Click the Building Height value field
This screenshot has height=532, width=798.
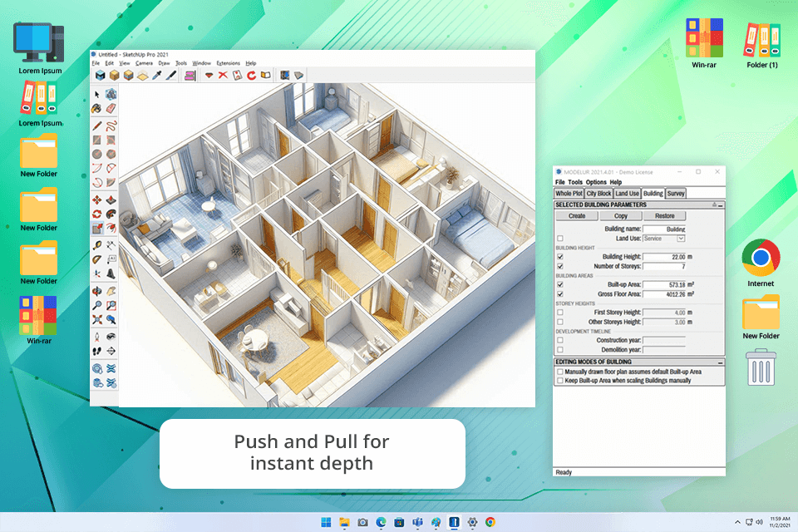coord(664,257)
